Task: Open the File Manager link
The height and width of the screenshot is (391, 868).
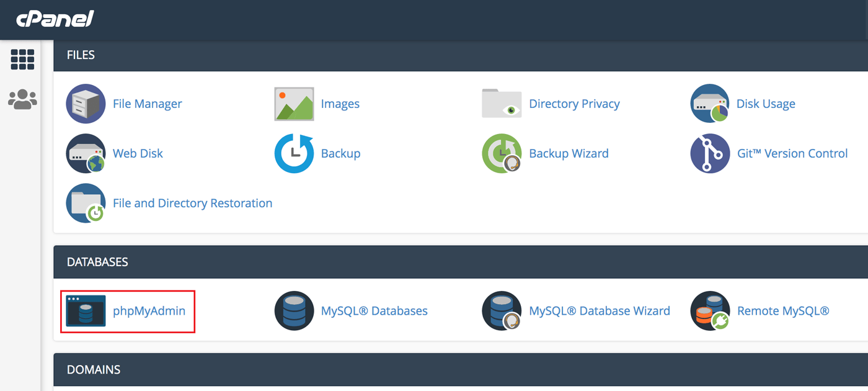Action: [148, 104]
